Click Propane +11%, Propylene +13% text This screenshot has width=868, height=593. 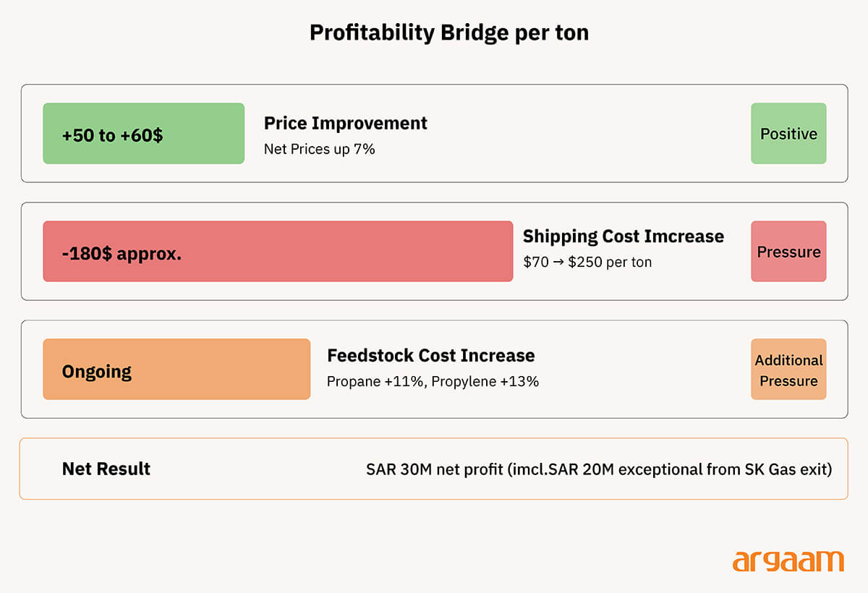pyautogui.click(x=433, y=381)
